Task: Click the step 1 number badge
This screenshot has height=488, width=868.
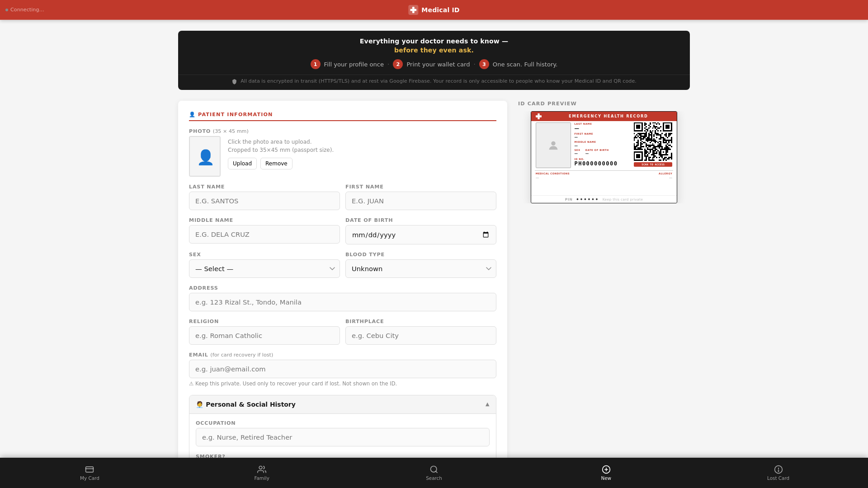Action: (316, 64)
